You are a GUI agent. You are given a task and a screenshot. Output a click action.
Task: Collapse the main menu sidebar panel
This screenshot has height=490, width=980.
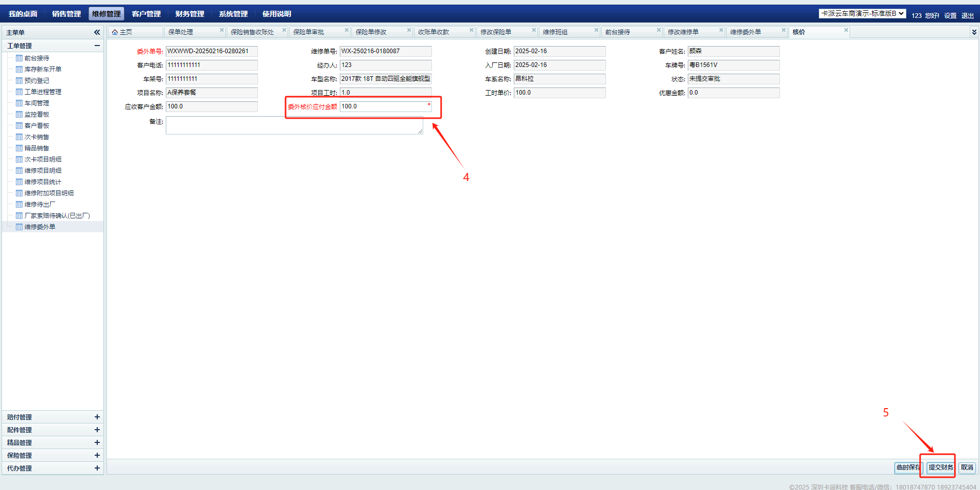click(97, 32)
